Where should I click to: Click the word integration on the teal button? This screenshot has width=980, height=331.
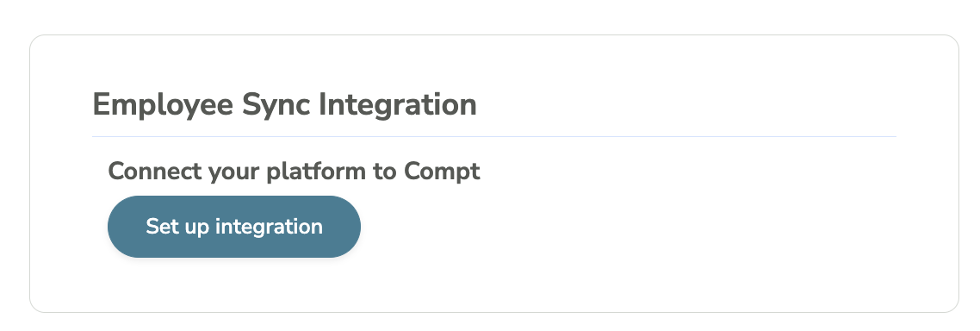click(x=269, y=227)
